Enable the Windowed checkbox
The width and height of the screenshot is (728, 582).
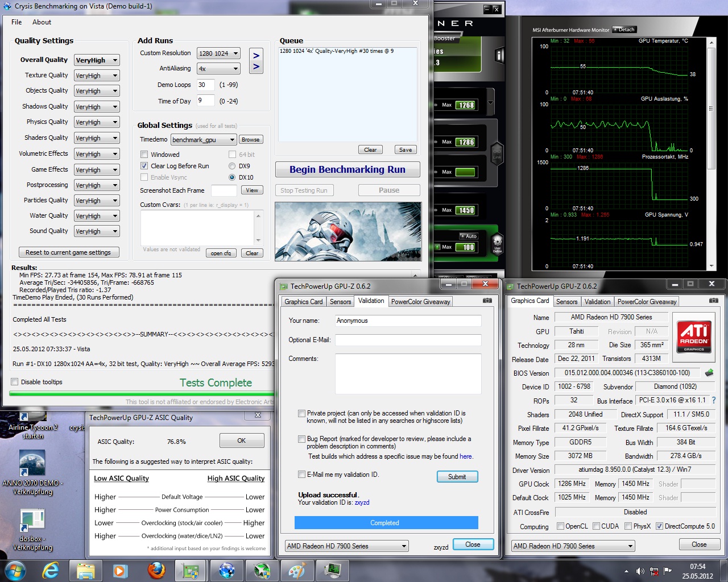tap(144, 155)
